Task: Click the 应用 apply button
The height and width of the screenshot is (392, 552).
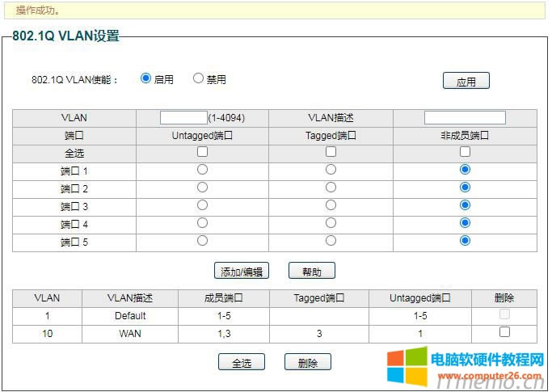Action: coord(466,81)
